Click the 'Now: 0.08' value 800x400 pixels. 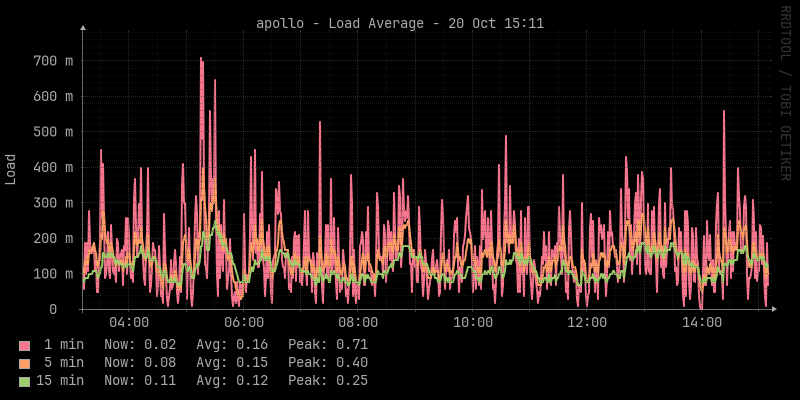click(140, 363)
